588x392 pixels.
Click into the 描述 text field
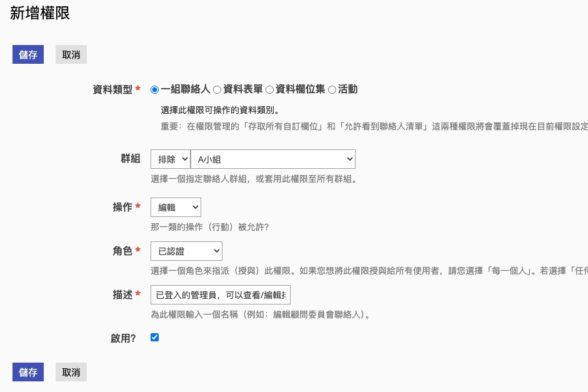pos(220,294)
